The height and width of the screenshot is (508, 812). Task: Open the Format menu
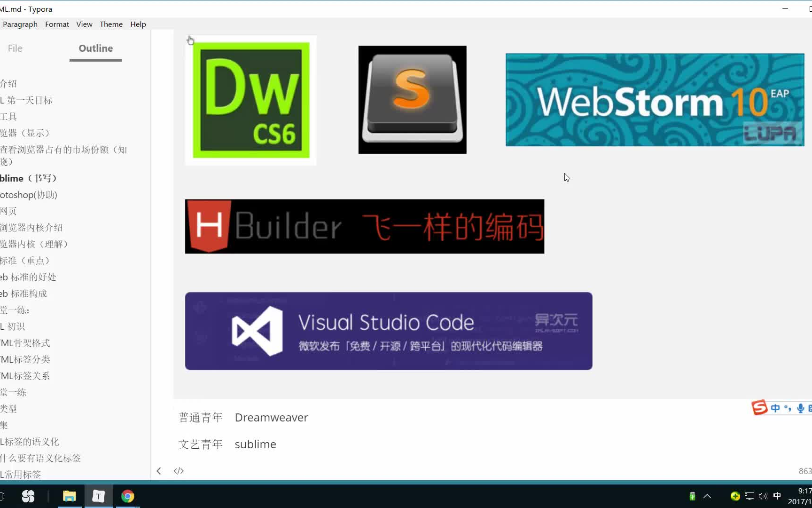coord(57,24)
